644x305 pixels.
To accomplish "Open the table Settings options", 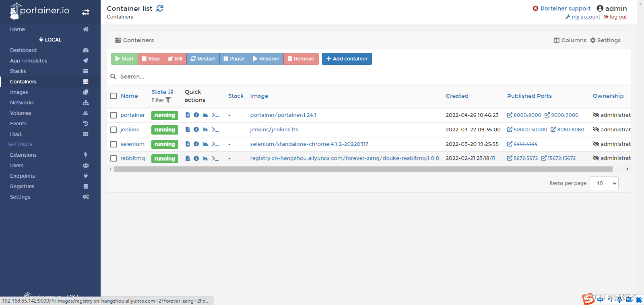I will 605,40.
